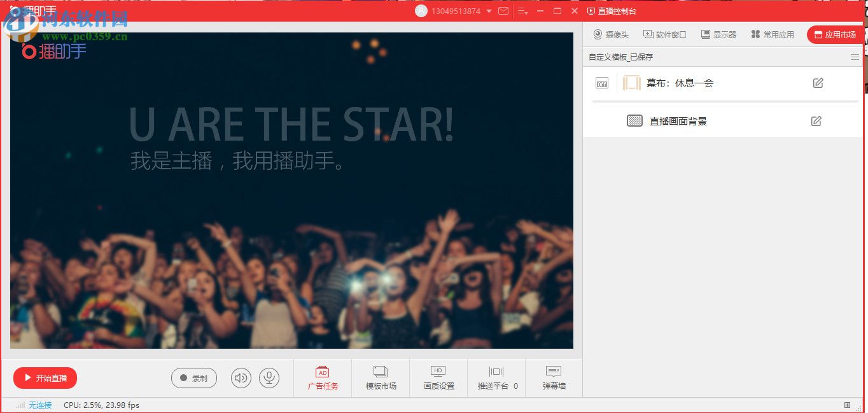Screen dimensions: 868x413
Task: Click the 直播画面背景 background icon
Action: [x=634, y=121]
